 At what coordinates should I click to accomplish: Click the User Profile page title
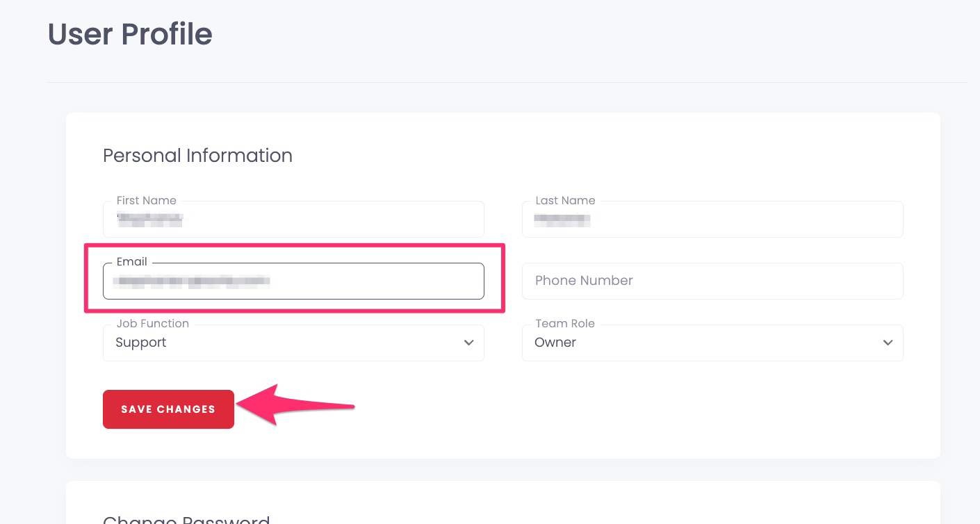129,34
